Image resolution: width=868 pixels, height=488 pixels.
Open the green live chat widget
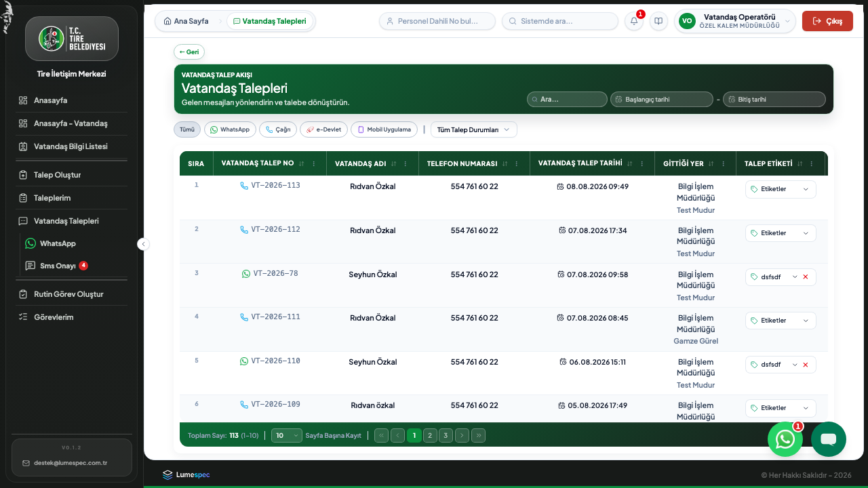[x=829, y=439]
